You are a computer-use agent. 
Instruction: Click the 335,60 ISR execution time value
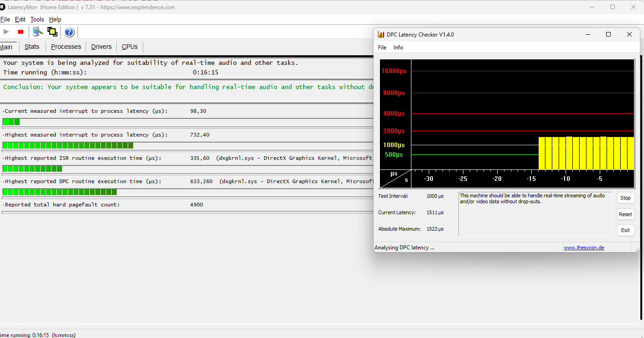[x=200, y=158]
